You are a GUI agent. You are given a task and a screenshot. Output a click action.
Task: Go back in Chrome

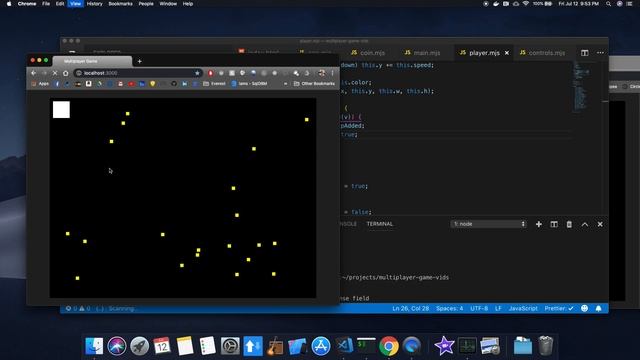33,73
